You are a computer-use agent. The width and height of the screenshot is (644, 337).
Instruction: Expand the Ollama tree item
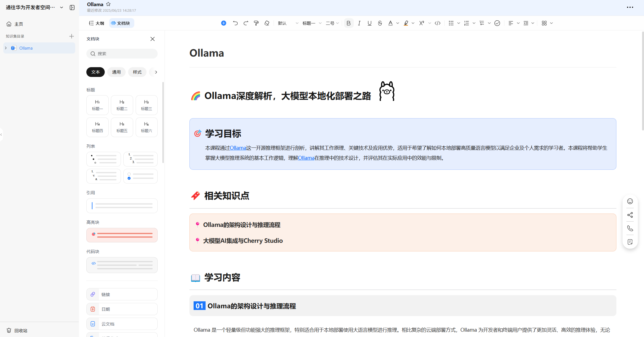pos(6,48)
